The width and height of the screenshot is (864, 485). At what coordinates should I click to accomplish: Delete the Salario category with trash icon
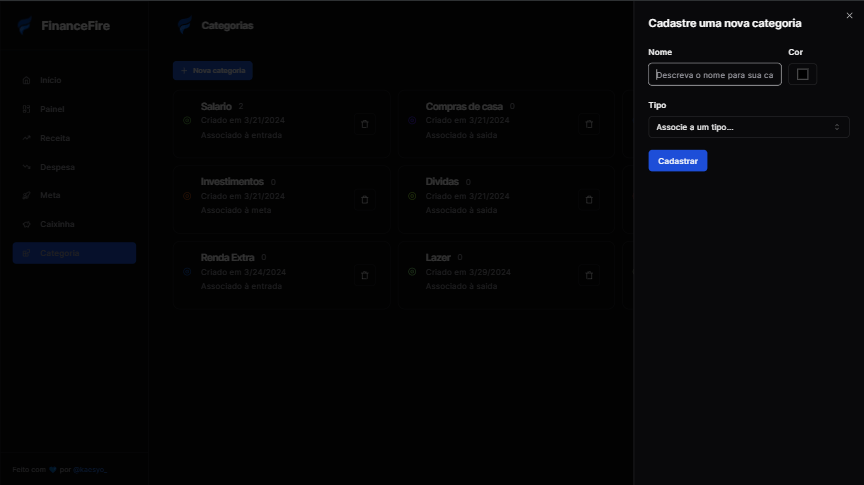pos(364,124)
